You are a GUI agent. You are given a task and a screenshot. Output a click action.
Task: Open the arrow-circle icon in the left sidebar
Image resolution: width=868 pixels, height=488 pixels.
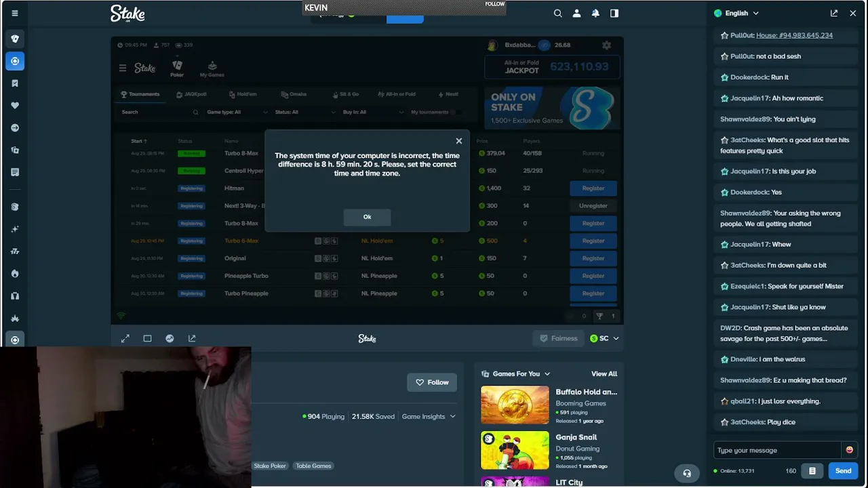pos(15,128)
